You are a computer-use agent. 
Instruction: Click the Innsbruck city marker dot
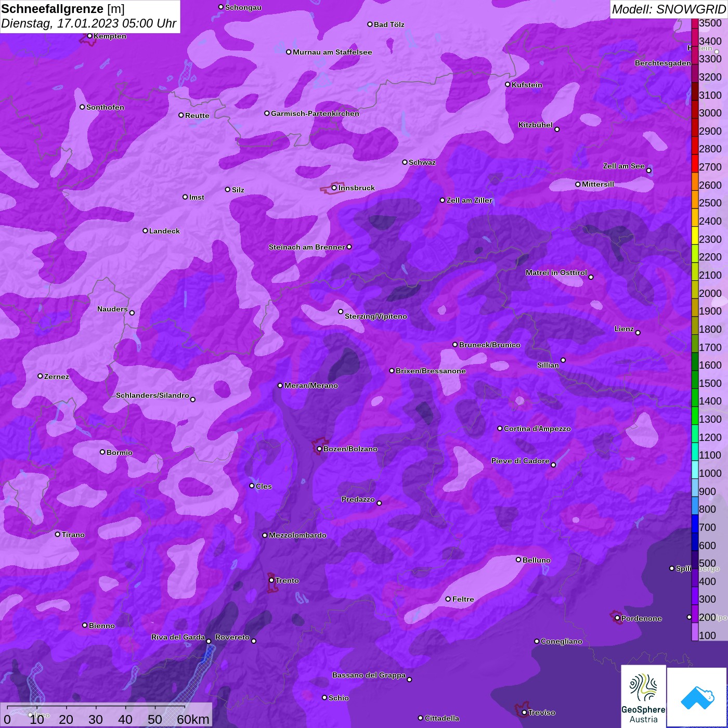pos(334,188)
